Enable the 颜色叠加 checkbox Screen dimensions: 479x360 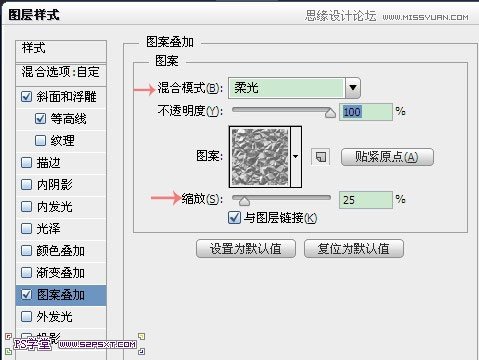(x=26, y=250)
